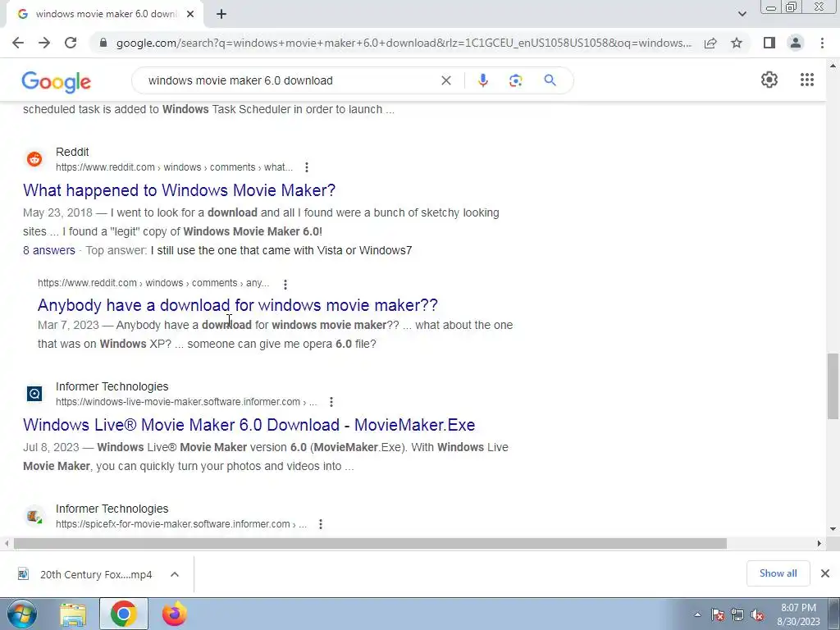Click the Informer Technologies magnifier favicon
Screen dimensions: 840x630
[x=34, y=394]
